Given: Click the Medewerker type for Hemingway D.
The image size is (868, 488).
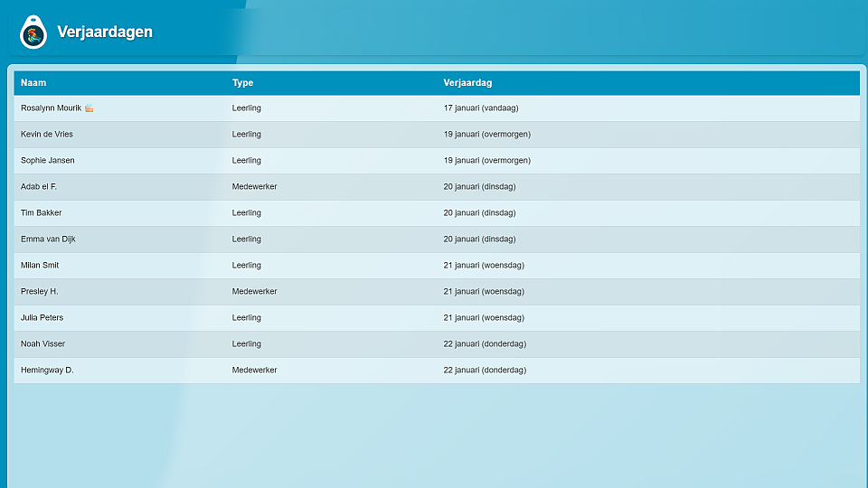Looking at the screenshot, I should pyautogui.click(x=254, y=371).
